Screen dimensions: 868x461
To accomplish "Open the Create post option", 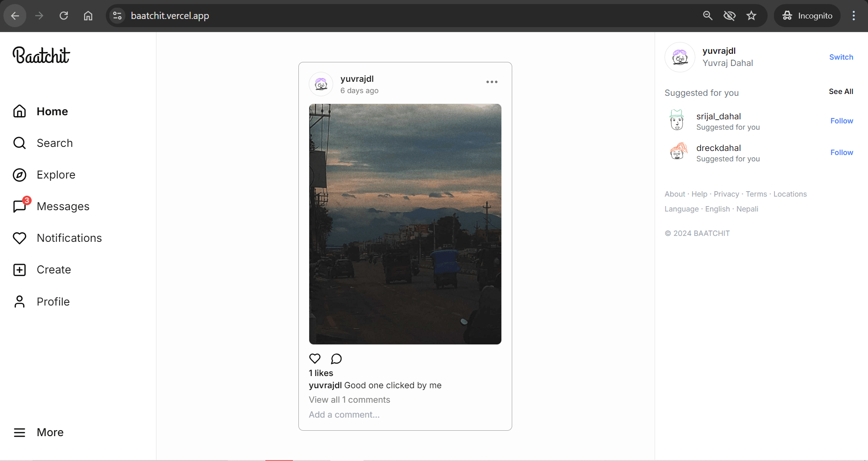I will click(x=42, y=270).
